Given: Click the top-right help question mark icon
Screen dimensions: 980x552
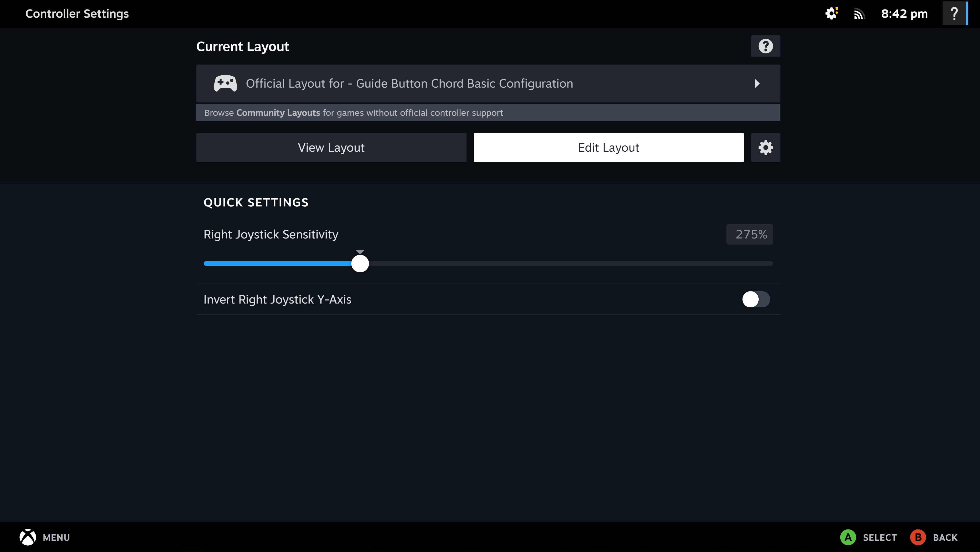Looking at the screenshot, I should 954,14.
